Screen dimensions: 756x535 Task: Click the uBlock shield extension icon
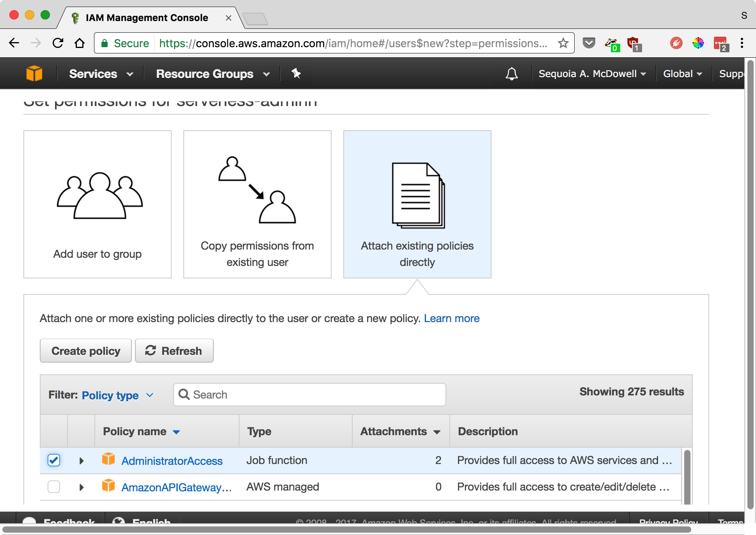[x=634, y=44]
